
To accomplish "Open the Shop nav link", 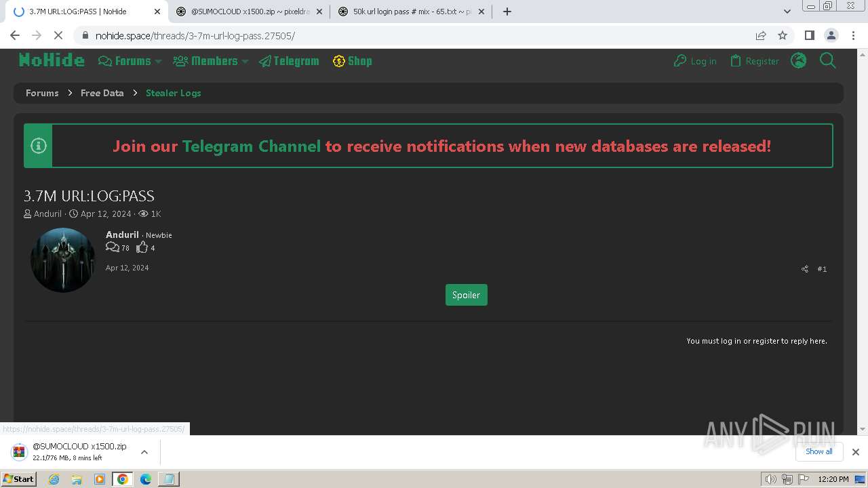I will click(x=352, y=61).
